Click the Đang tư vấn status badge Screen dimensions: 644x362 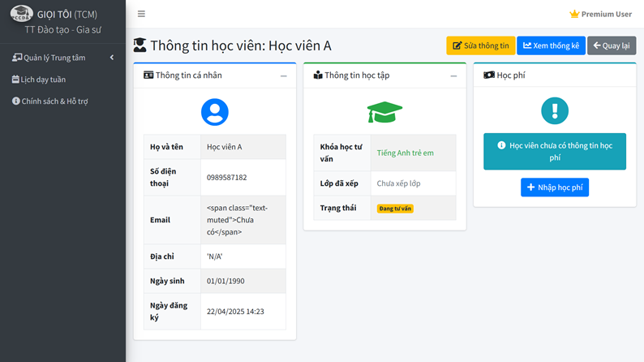point(395,209)
